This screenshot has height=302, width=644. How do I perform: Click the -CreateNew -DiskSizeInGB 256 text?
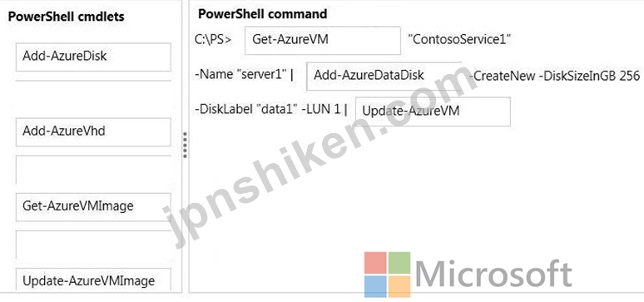click(554, 76)
